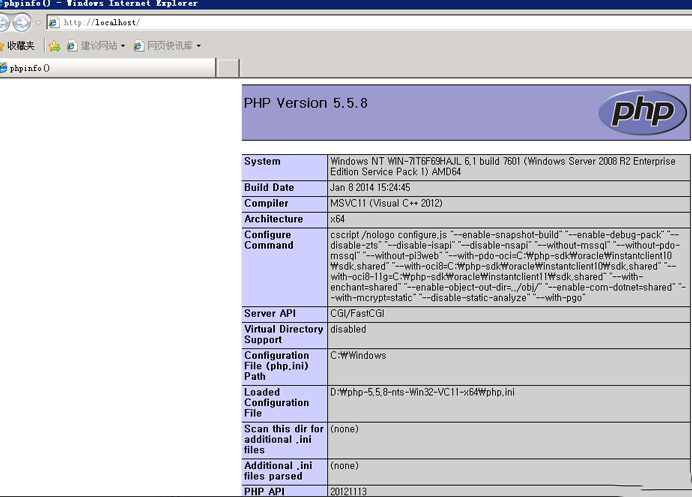Select the phpinfo() browser tab

(107, 68)
